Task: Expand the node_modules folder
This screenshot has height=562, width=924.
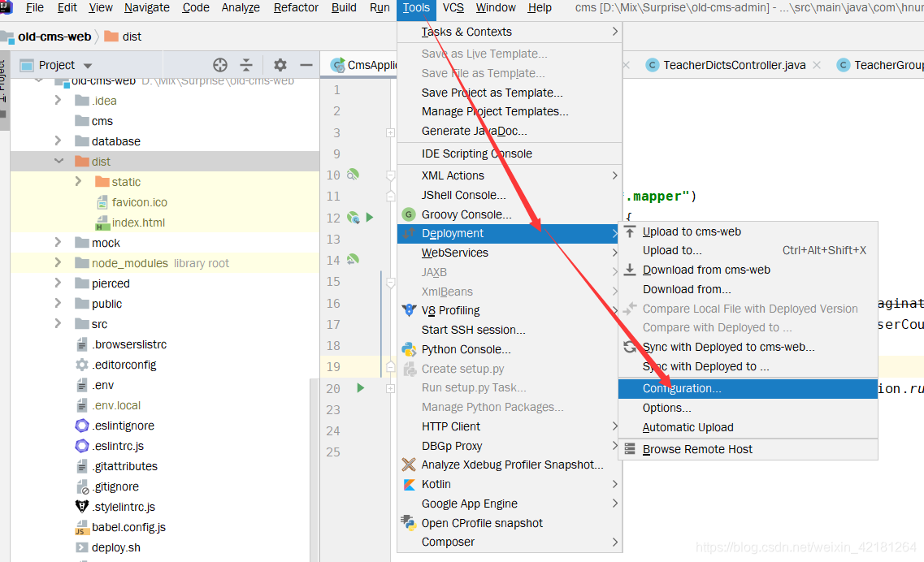Action: click(x=58, y=263)
